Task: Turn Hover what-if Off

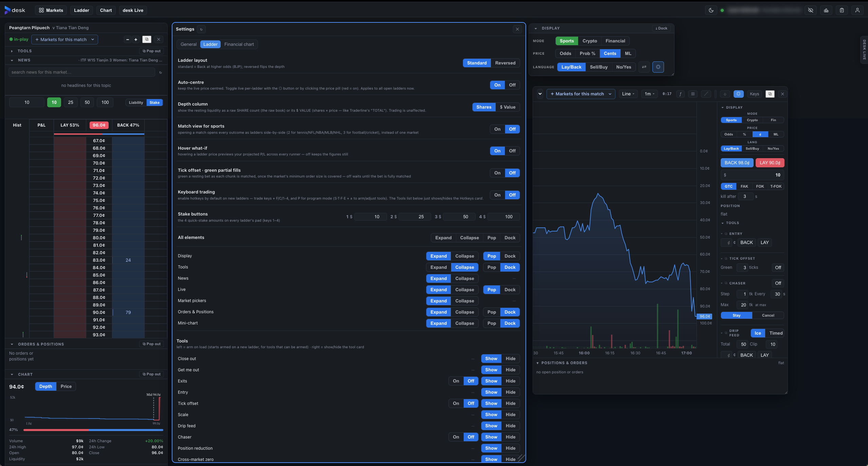Action: tap(512, 151)
